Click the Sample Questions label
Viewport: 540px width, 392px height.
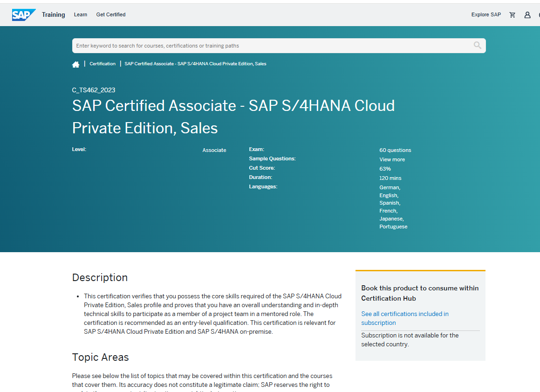pos(272,158)
